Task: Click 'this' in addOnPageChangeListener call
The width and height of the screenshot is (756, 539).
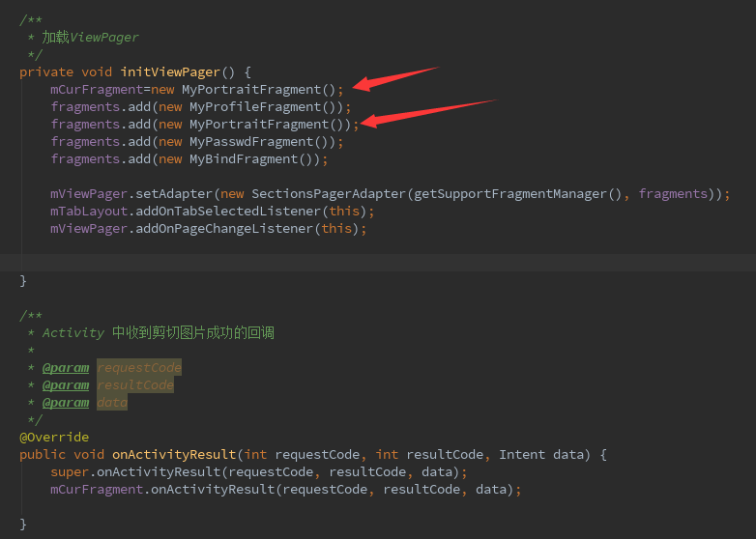Action: pos(336,228)
